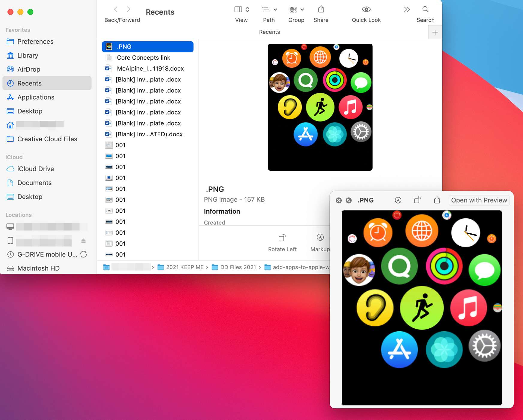The width and height of the screenshot is (523, 420).
Task: Click the green Messages icon in Quick Look
Action: point(484,270)
